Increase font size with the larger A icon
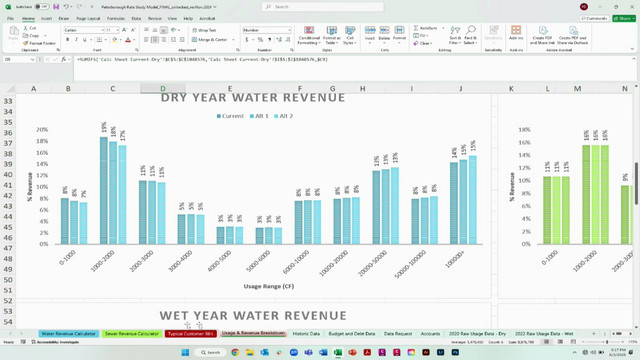The height and width of the screenshot is (360, 640). tap(124, 30)
